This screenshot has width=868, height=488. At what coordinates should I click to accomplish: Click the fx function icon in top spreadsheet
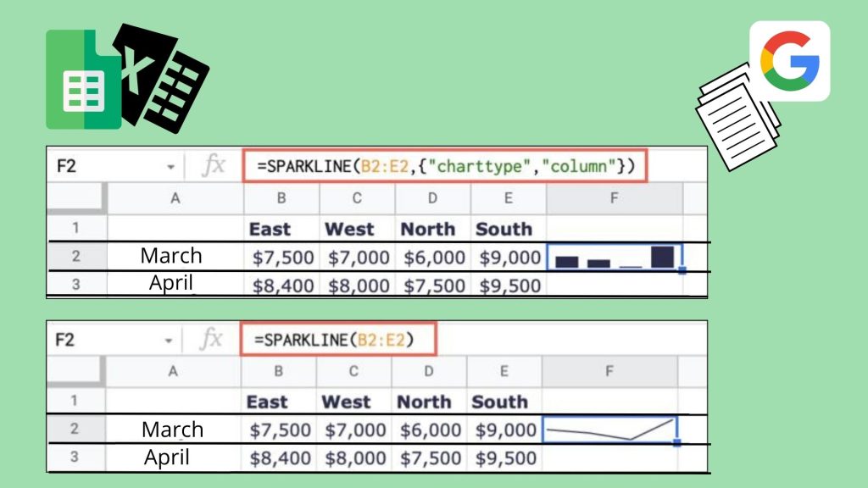tap(213, 165)
